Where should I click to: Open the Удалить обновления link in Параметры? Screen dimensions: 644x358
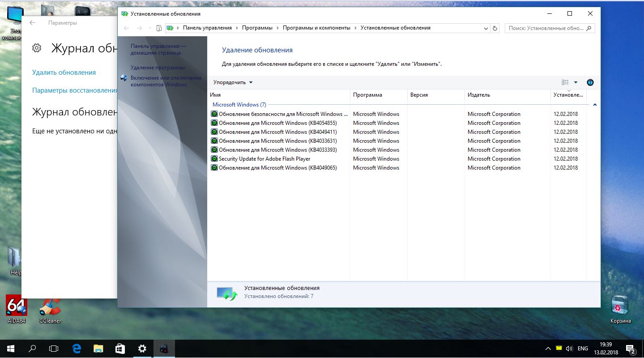click(x=64, y=72)
